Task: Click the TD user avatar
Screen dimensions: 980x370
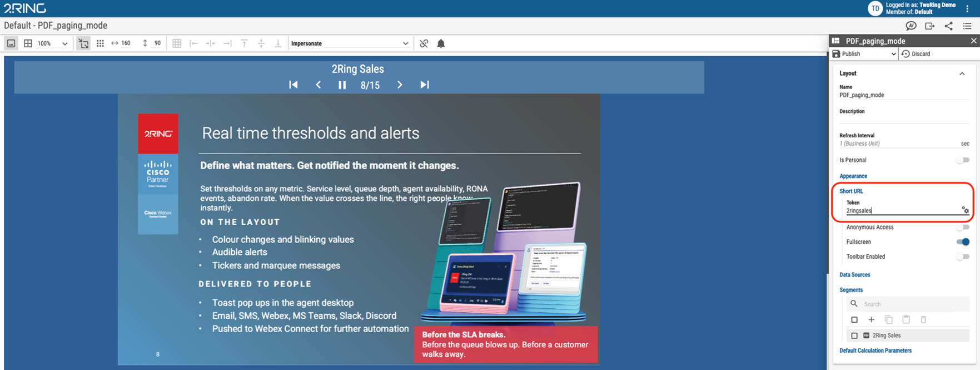Action: (875, 8)
